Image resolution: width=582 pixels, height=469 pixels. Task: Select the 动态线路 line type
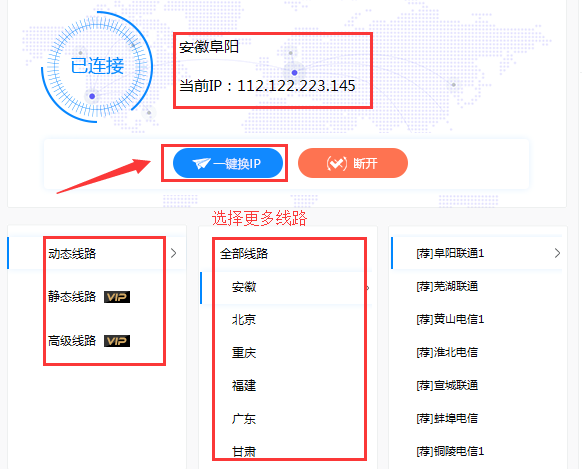click(72, 254)
